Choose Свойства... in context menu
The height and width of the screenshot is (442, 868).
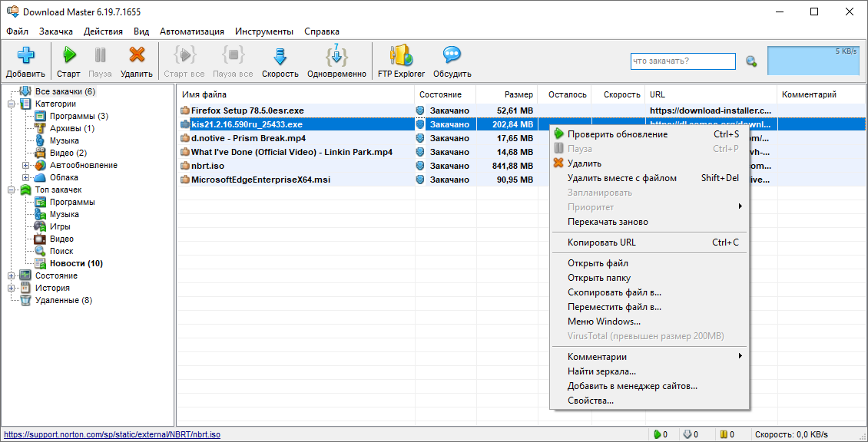pyautogui.click(x=648, y=401)
